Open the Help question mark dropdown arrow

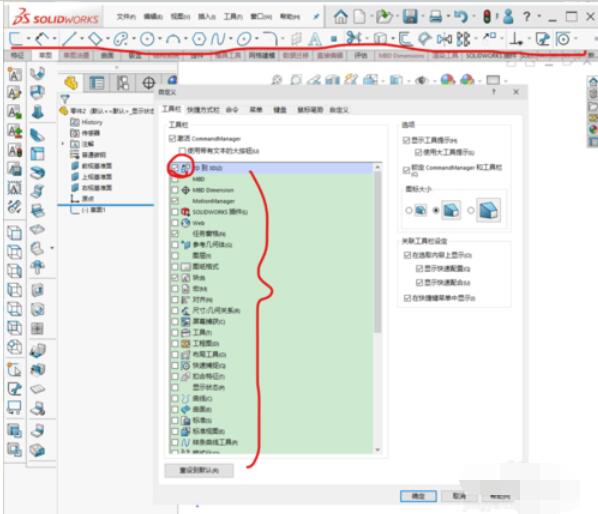[539, 16]
